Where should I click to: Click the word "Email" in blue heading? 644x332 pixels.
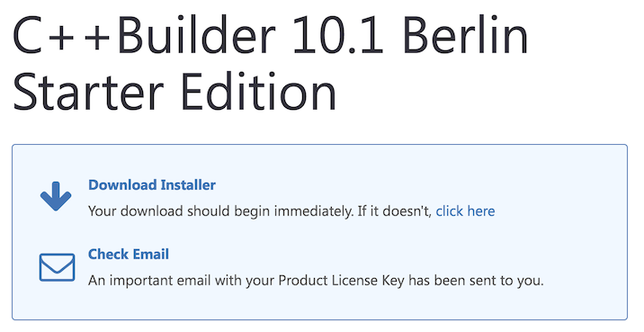(150, 255)
